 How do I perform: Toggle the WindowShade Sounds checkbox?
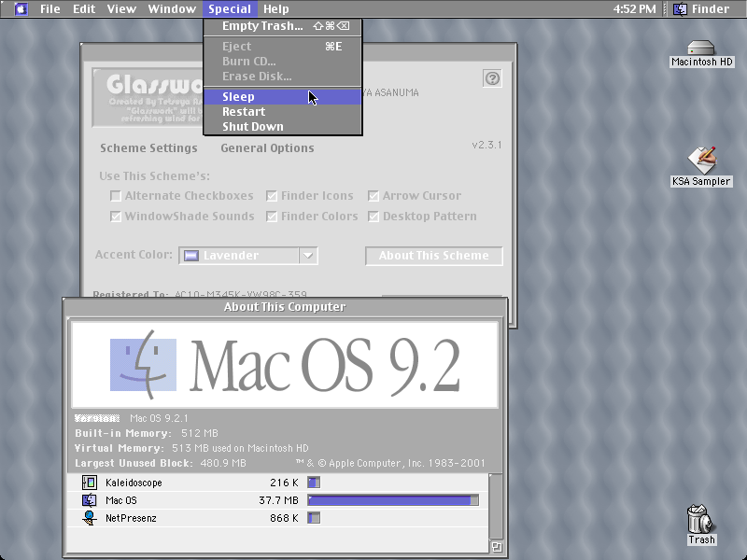[x=115, y=217]
